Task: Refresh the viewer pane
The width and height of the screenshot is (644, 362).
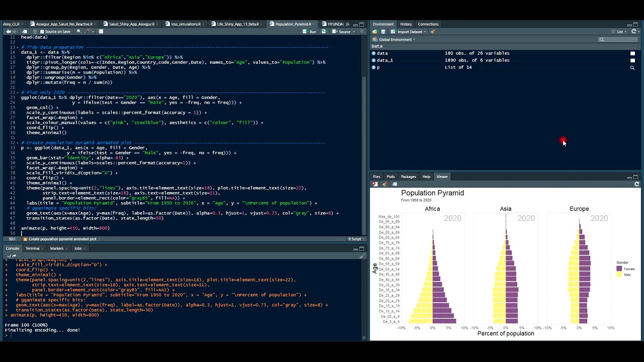Action: click(x=637, y=184)
